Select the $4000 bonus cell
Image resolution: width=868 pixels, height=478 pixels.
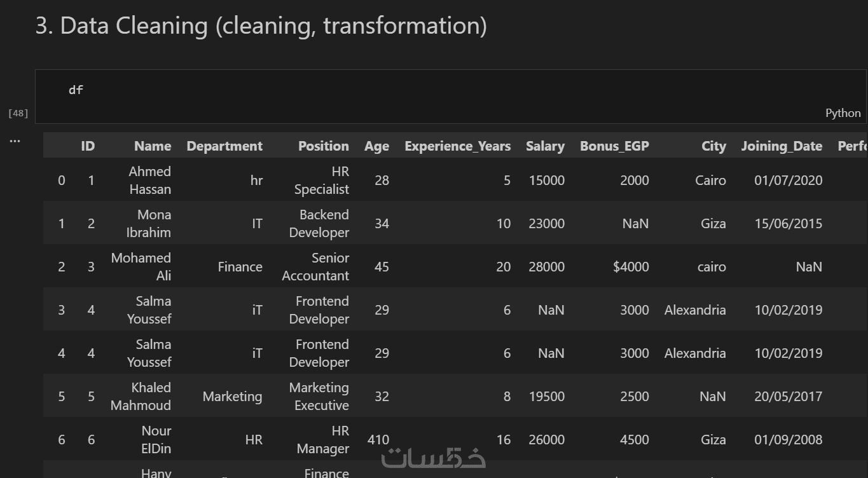tap(631, 267)
